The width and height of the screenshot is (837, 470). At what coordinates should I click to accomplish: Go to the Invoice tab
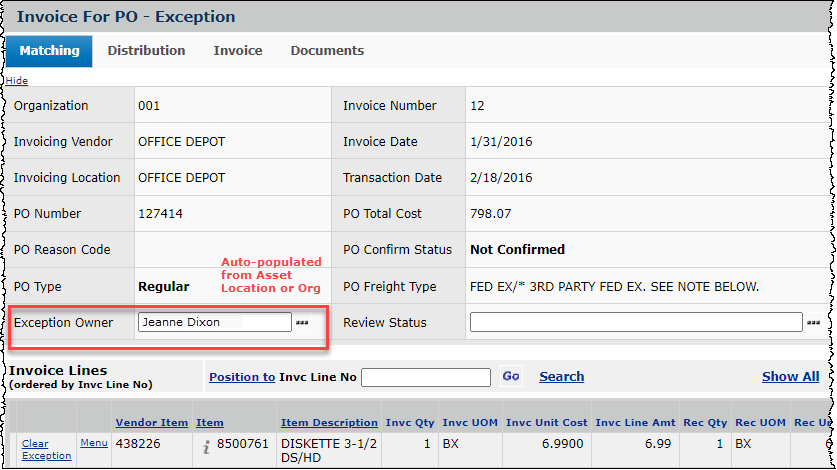(238, 51)
